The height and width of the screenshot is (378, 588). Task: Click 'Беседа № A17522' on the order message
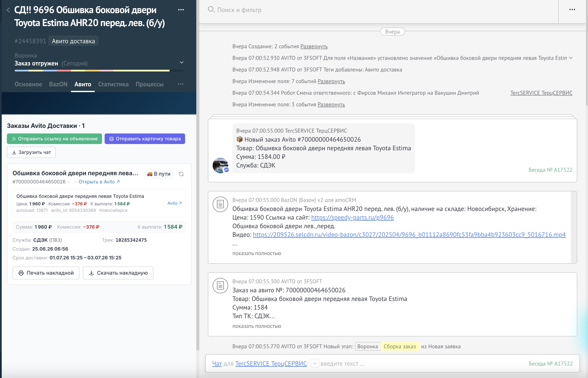[550, 170]
